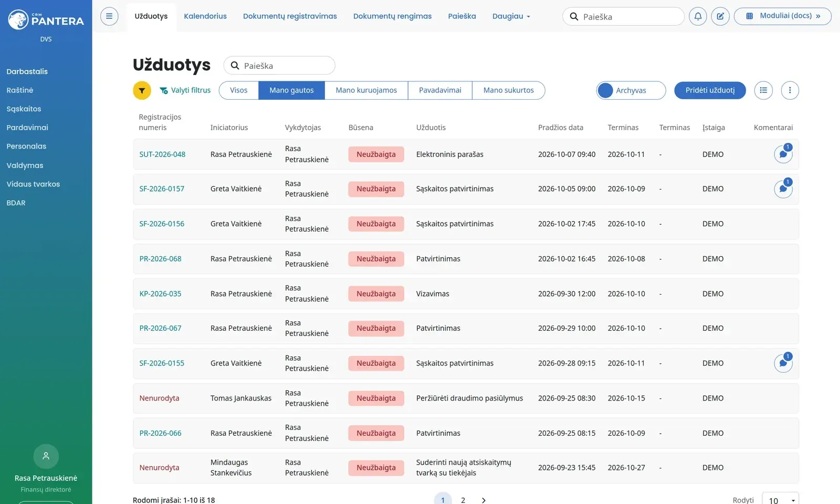Open rows per page dropdown

click(780, 499)
